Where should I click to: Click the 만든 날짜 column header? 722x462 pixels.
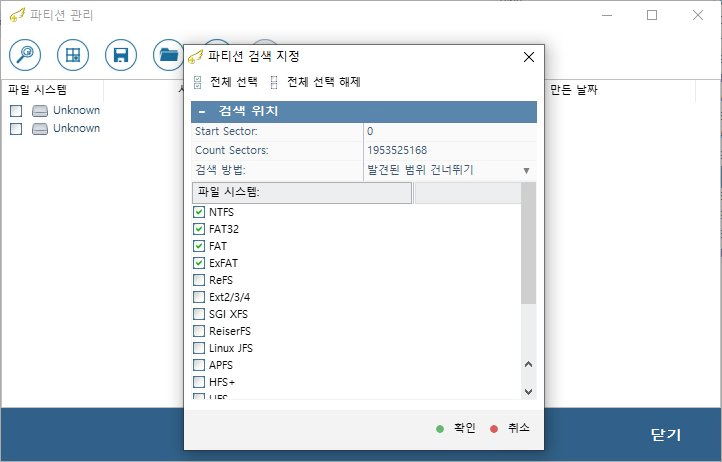point(574,90)
